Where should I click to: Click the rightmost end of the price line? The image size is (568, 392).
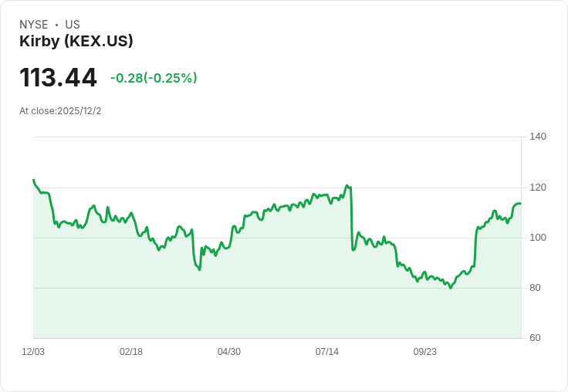pyautogui.click(x=520, y=204)
